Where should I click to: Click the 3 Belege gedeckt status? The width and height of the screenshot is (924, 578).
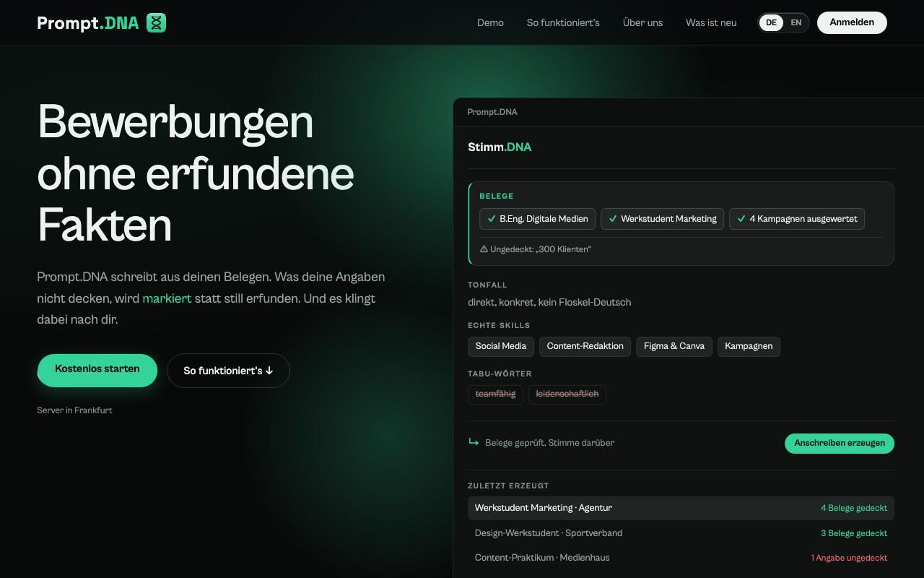(x=854, y=533)
